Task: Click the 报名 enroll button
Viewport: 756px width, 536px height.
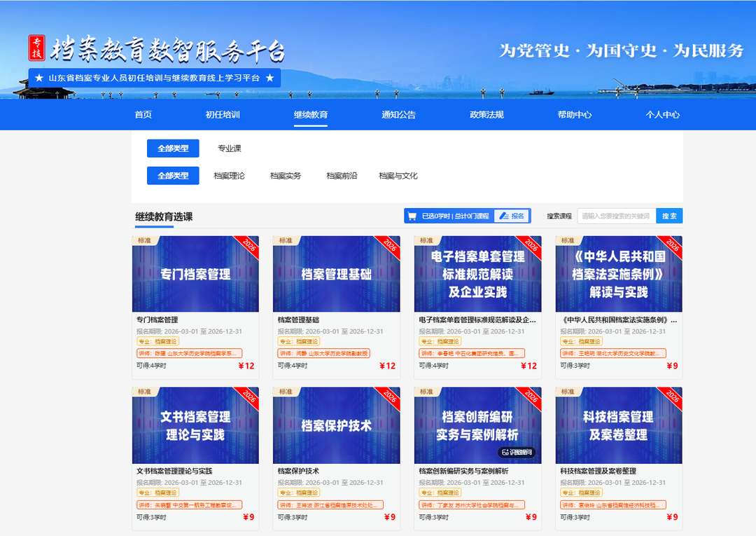Action: [512, 216]
